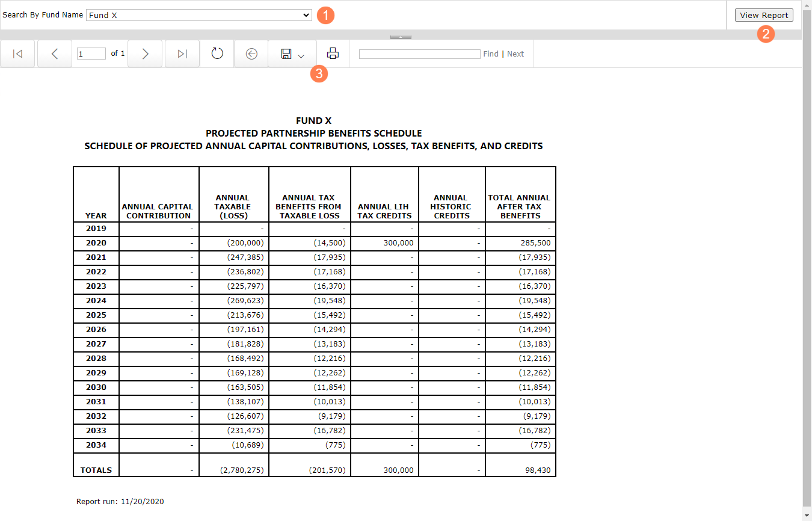
Task: Open the export save dropdown
Action: click(292, 54)
